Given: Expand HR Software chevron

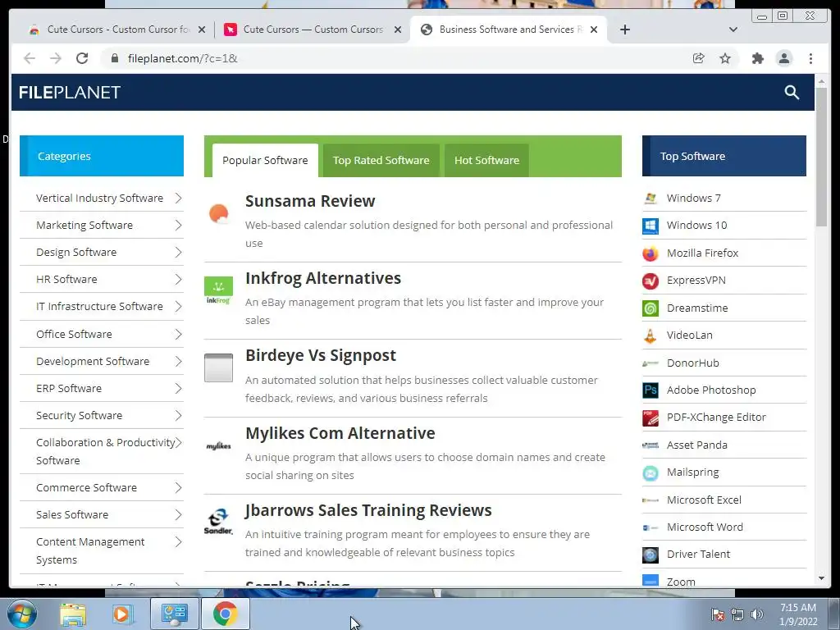Looking at the screenshot, I should 178,280.
